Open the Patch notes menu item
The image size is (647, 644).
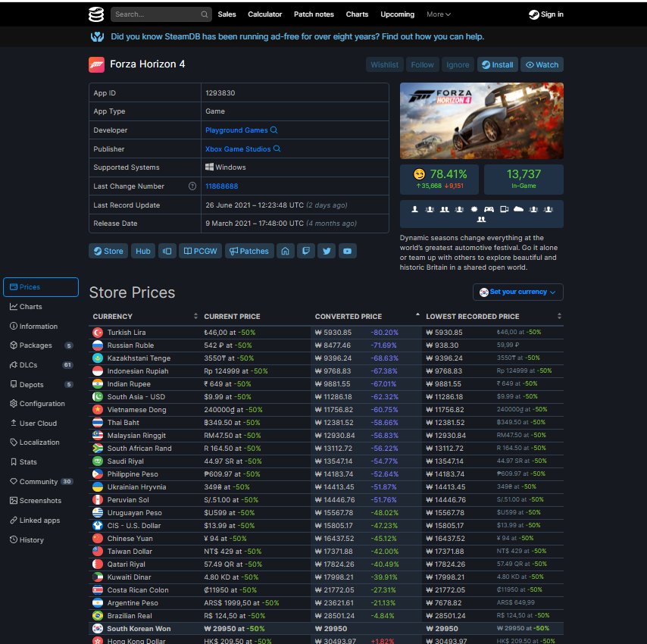(314, 14)
